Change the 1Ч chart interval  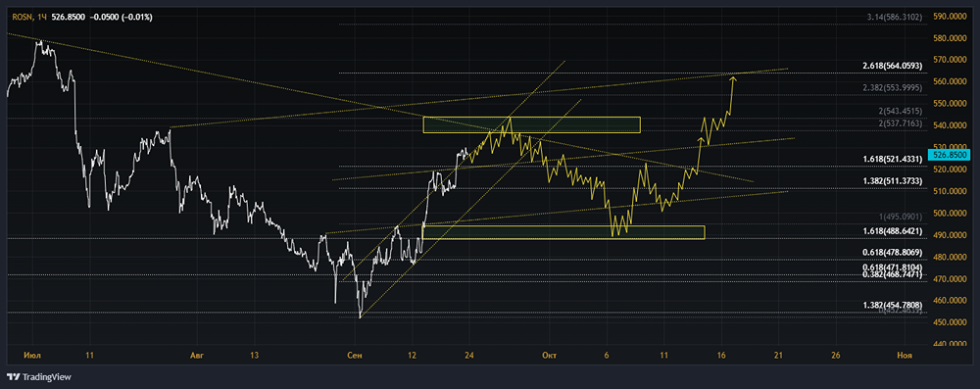pos(42,18)
